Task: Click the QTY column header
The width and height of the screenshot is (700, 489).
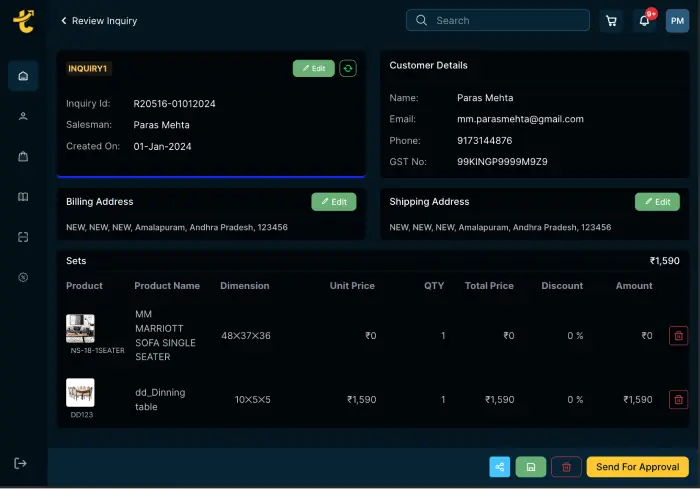Action: click(434, 286)
